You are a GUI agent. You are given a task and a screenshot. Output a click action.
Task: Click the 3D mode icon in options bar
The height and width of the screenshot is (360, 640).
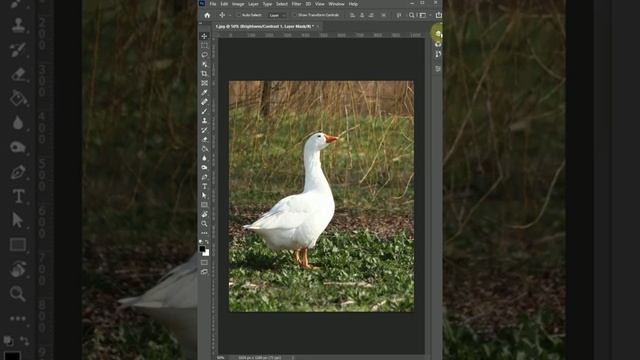point(399,15)
